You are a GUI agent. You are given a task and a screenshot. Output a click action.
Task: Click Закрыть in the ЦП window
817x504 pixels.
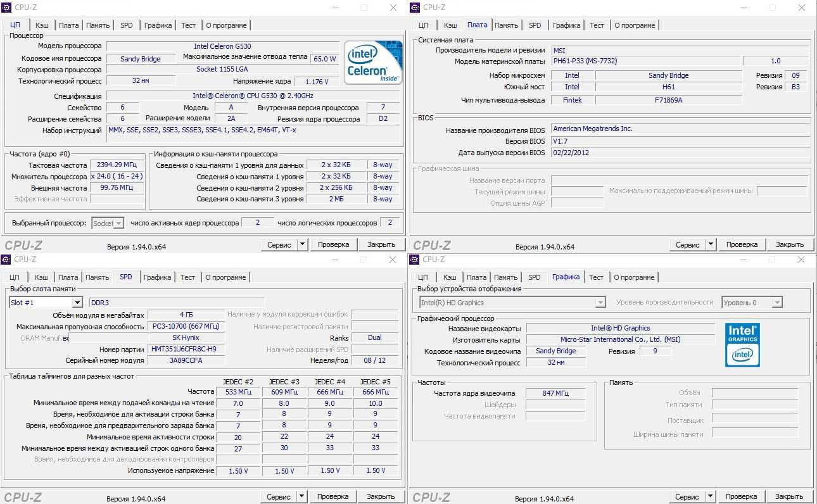point(381,244)
